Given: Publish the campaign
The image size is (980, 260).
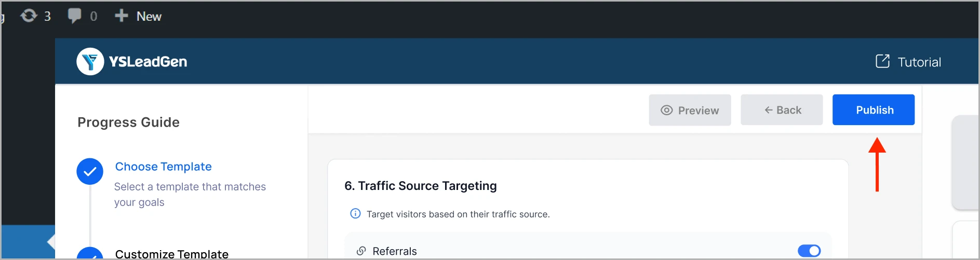Looking at the screenshot, I should pyautogui.click(x=874, y=110).
